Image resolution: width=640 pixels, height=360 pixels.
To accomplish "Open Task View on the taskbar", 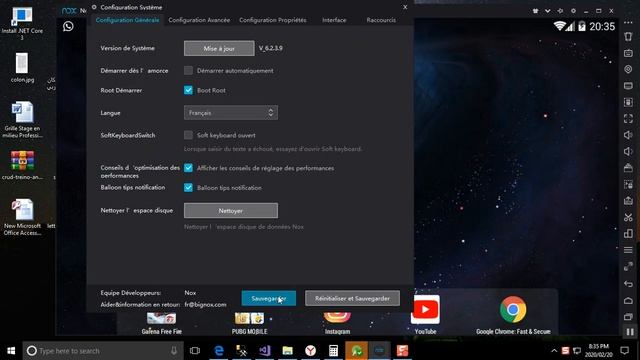I will tap(195, 351).
